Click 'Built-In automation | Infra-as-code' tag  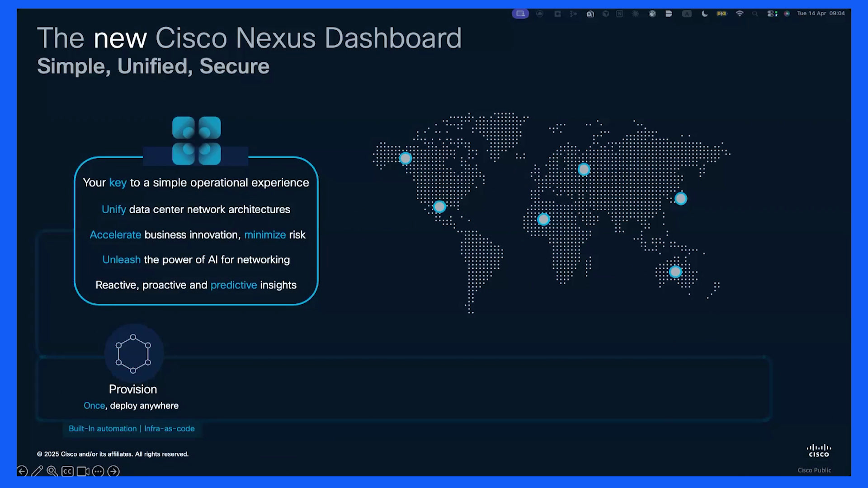[132, 429]
